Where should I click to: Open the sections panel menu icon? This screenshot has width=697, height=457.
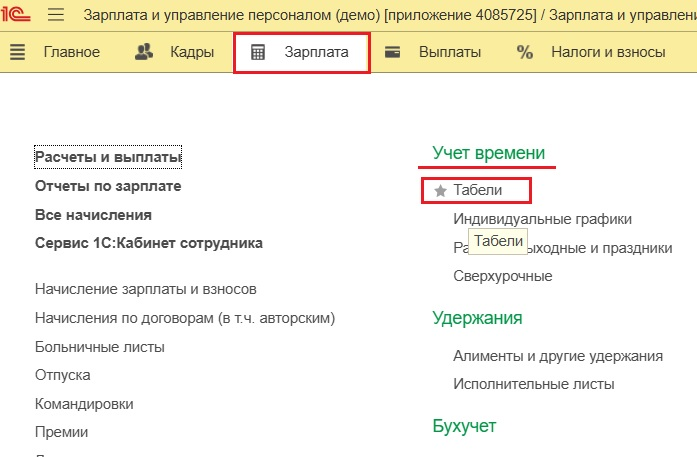pyautogui.click(x=18, y=52)
